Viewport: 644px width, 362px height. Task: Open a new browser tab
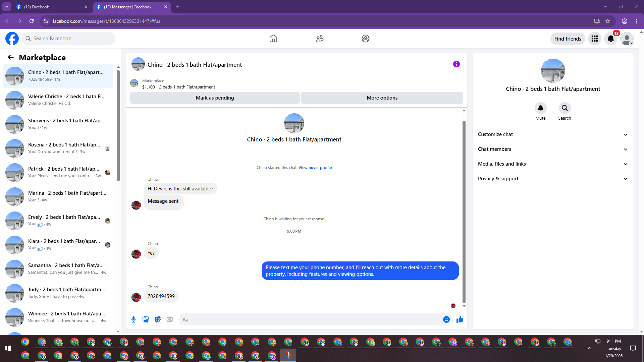[x=178, y=7]
